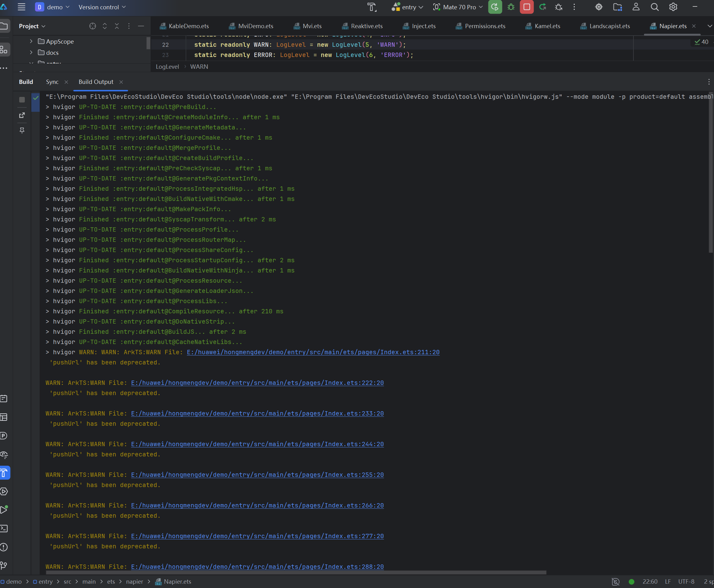The width and height of the screenshot is (714, 588).
Task: Choose device from Mate 70 Pro dropdown
Action: [458, 7]
